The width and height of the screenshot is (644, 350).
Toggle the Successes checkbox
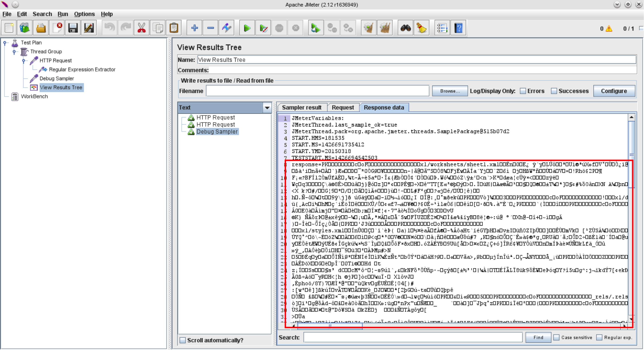(x=554, y=91)
